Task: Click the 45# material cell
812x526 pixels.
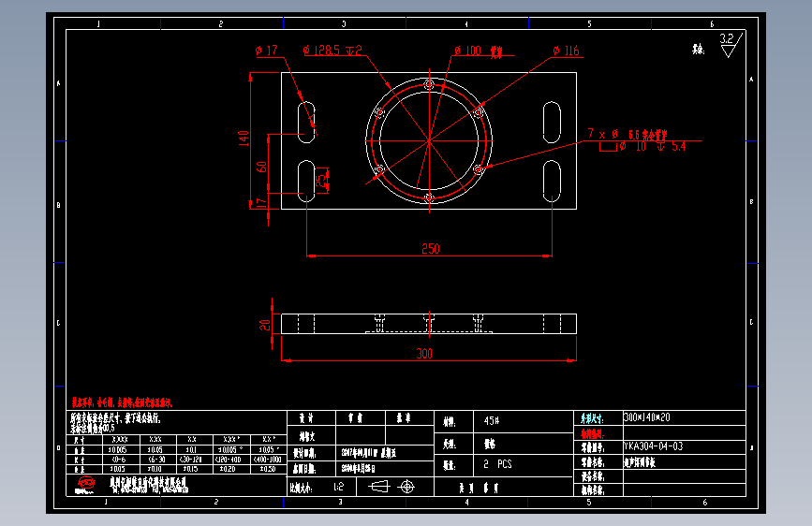Action: tap(524, 421)
